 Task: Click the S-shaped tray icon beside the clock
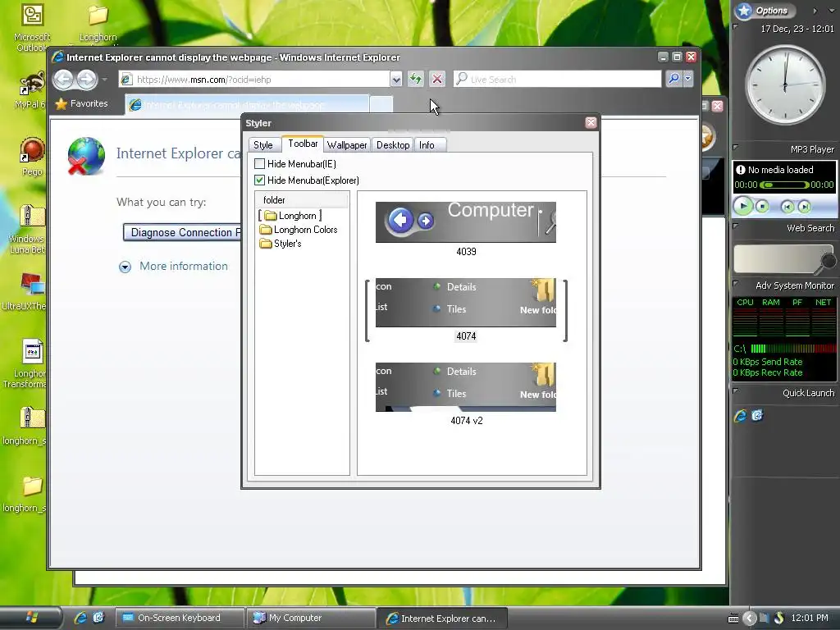coord(779,619)
